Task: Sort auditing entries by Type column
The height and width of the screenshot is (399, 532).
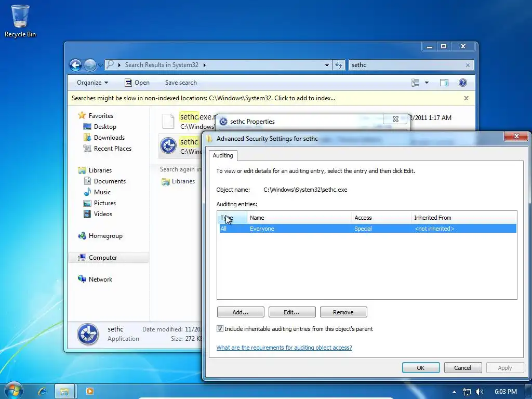Action: point(232,218)
